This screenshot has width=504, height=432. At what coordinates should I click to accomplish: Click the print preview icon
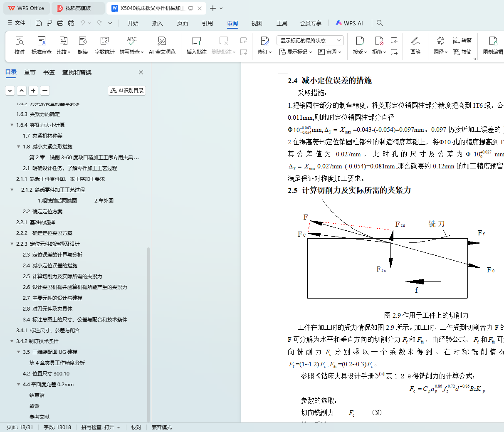[71, 23]
